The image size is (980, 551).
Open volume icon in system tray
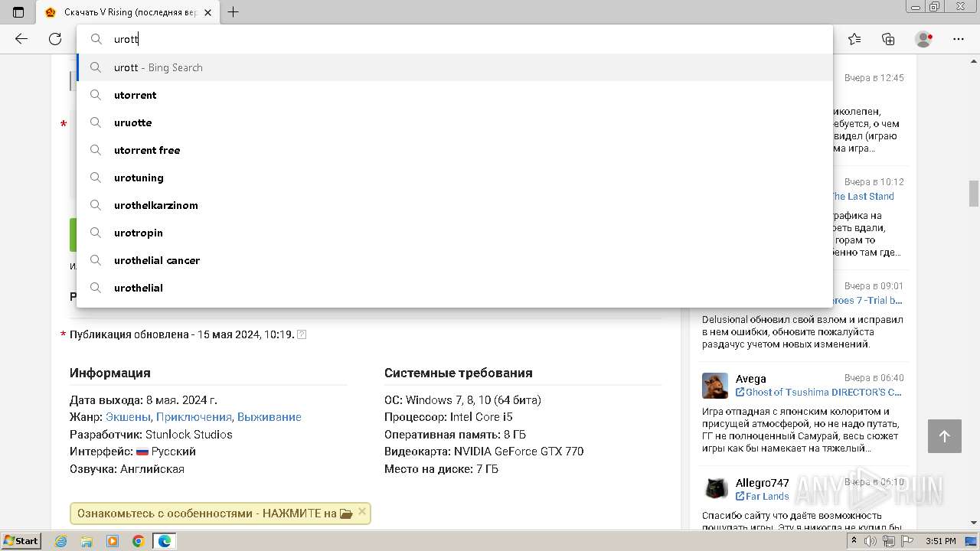tap(871, 541)
